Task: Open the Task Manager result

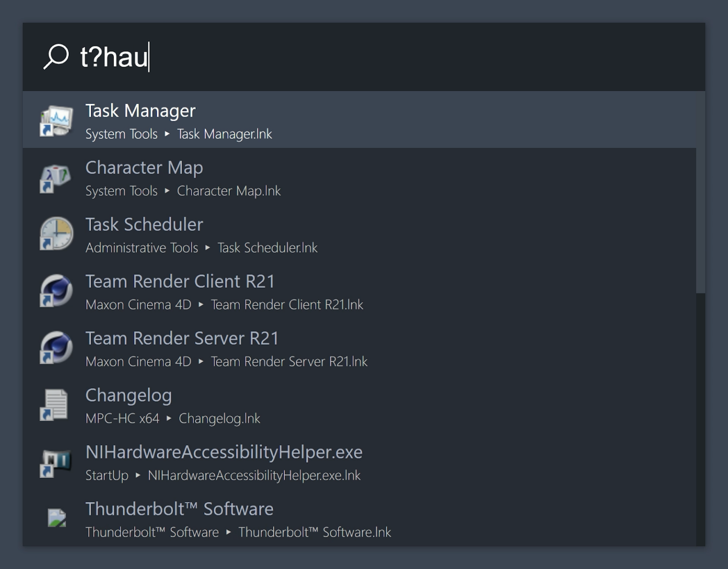Action: click(140, 111)
